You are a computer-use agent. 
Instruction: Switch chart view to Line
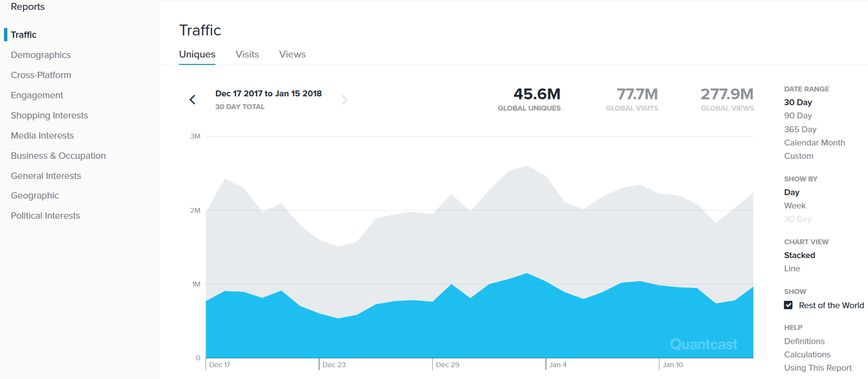coord(792,268)
